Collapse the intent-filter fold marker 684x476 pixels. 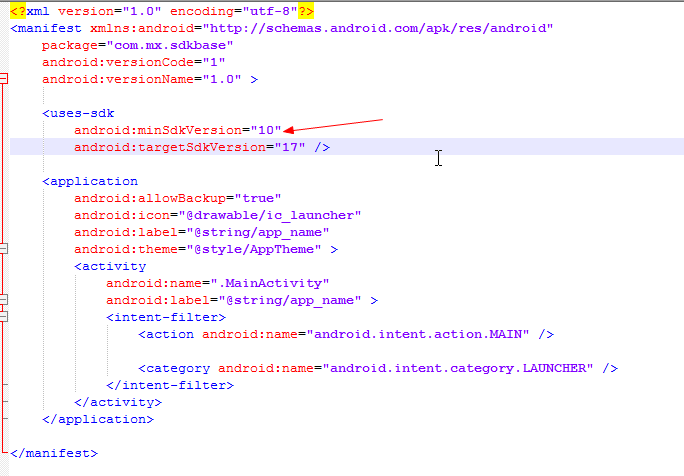click(x=3, y=317)
